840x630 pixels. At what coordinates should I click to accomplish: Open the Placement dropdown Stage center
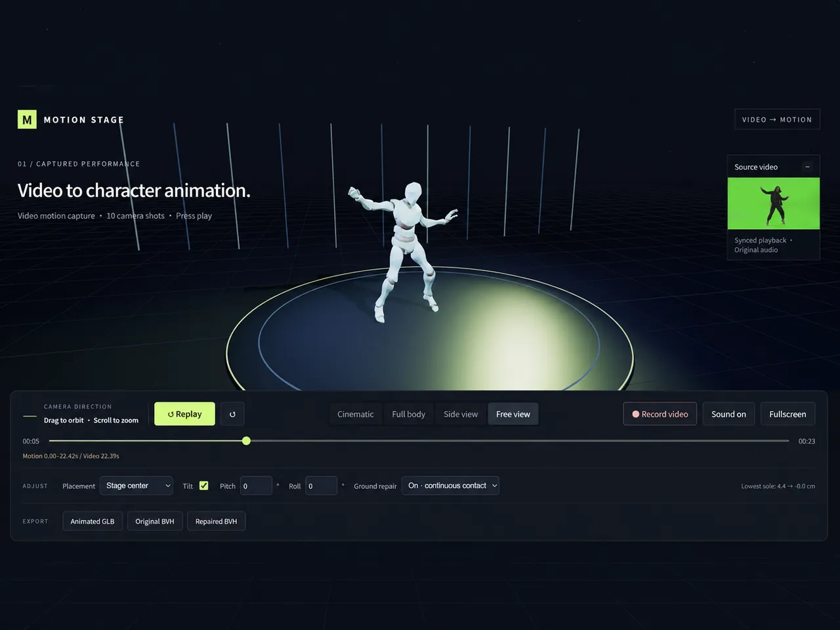(x=136, y=486)
